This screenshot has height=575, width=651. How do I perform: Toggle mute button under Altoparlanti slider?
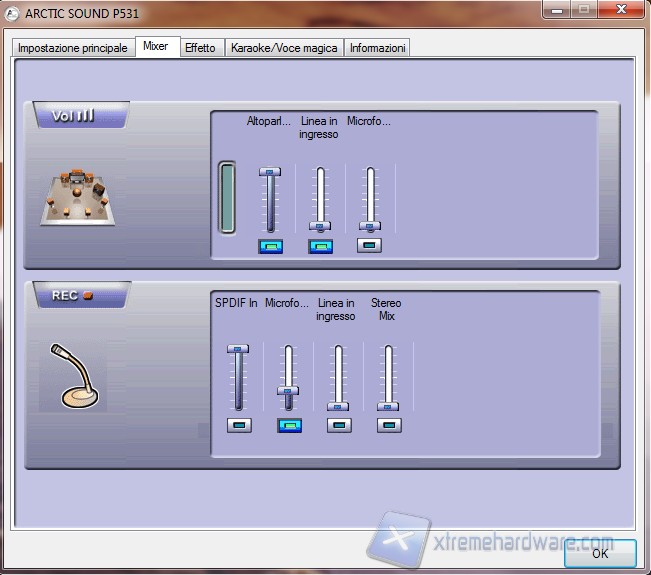point(270,246)
